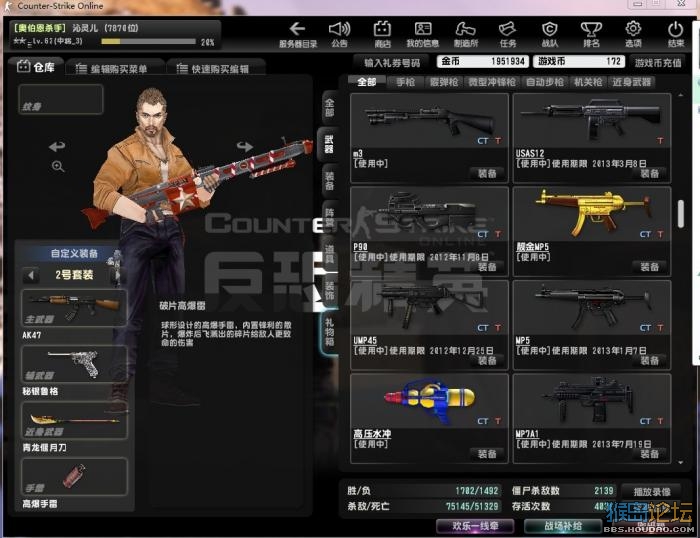Screen dimensions: 700x538
Task: Filter weapons by 手枪 pistols
Action: (x=405, y=82)
